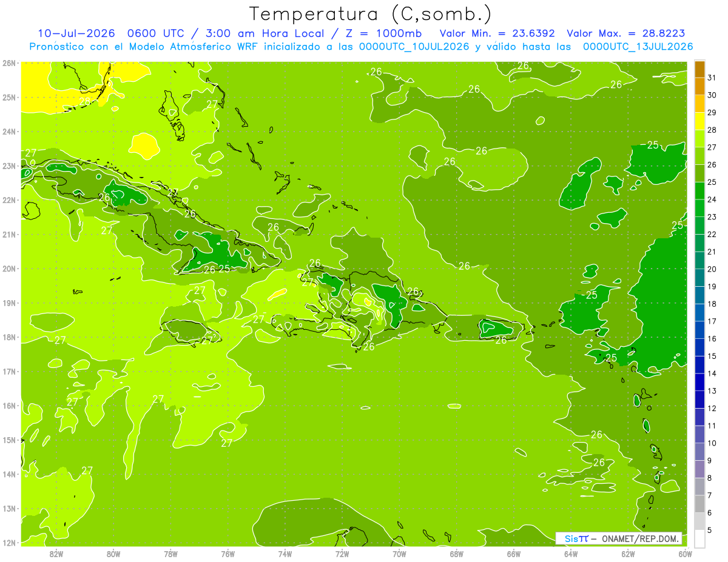Click the '64W' longitude axis label
This screenshot has width=728, height=562.
click(x=571, y=554)
